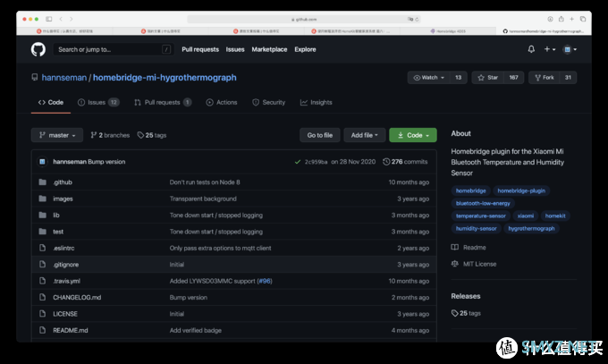This screenshot has height=364, width=608.
Task: Open the .gitignore file
Action: click(66, 265)
